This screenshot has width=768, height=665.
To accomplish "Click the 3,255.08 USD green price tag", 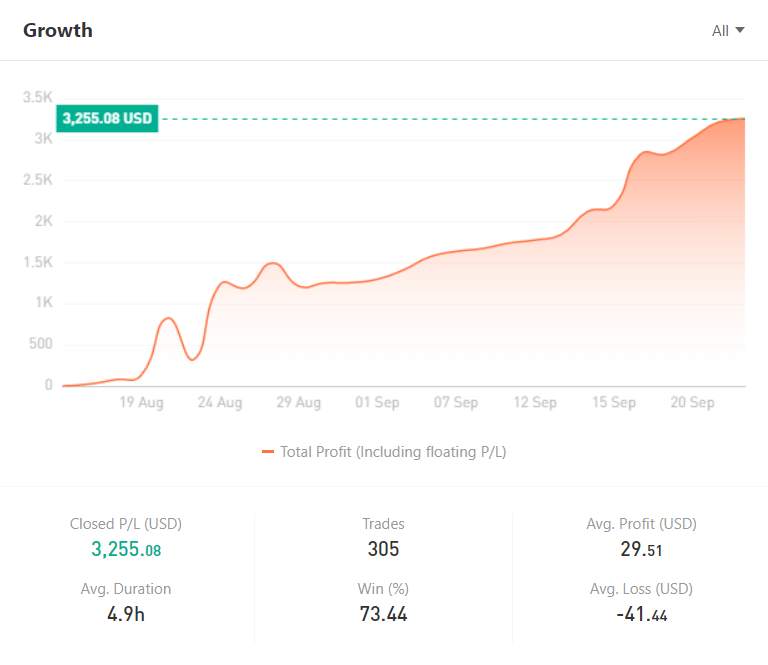I will [107, 119].
